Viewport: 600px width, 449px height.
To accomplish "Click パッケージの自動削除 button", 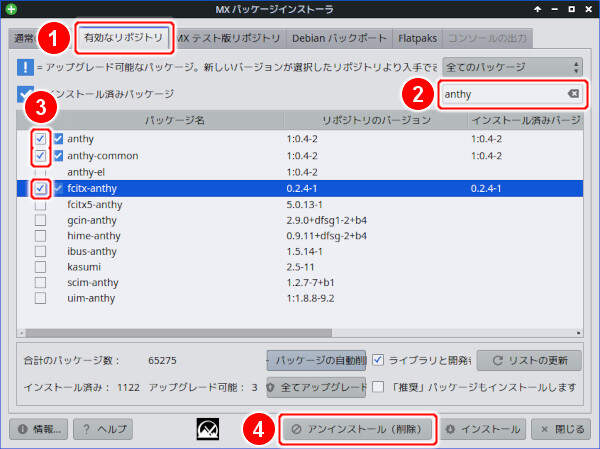I will [x=316, y=360].
